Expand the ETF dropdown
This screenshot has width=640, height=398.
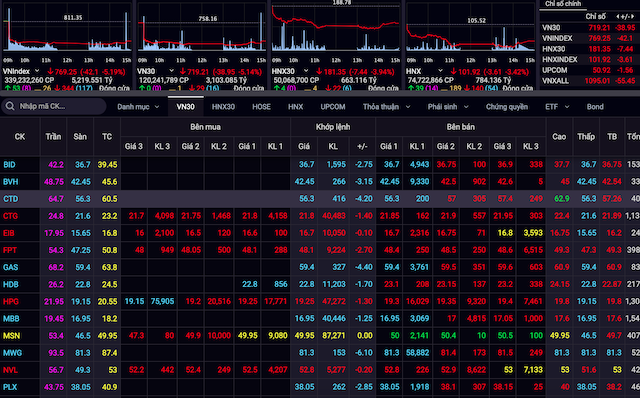pyautogui.click(x=557, y=107)
